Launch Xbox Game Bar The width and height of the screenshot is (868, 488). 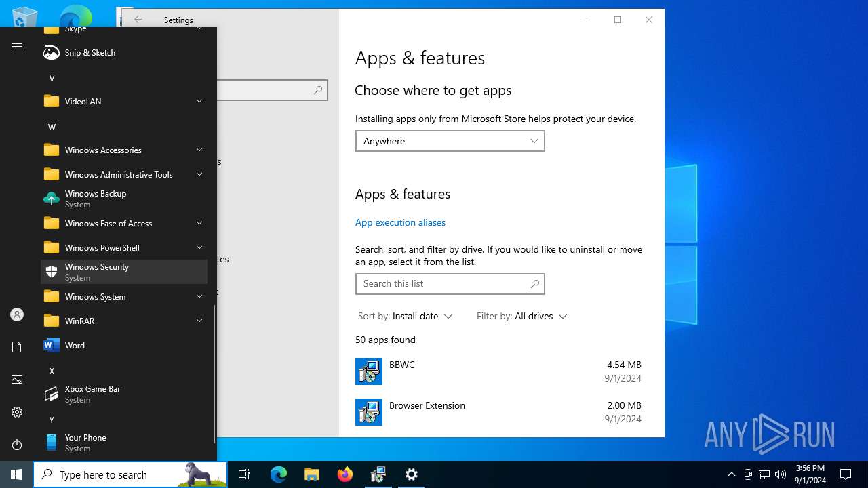(x=124, y=394)
